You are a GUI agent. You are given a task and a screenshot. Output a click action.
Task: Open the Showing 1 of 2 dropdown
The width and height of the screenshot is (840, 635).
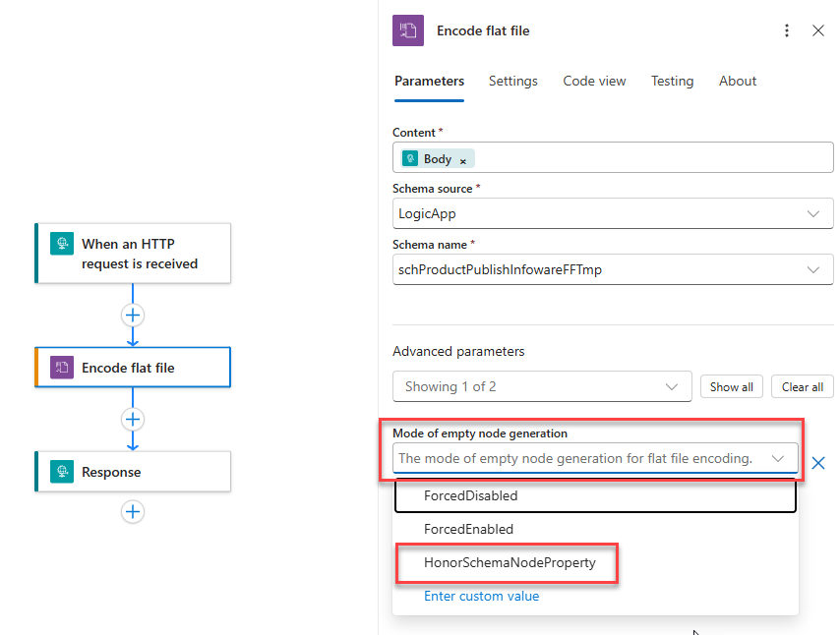[542, 386]
